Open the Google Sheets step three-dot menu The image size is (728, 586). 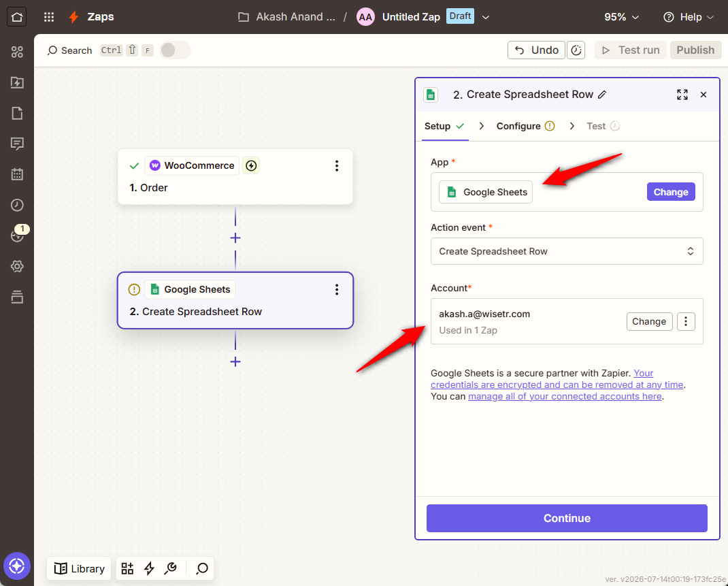[x=337, y=290]
